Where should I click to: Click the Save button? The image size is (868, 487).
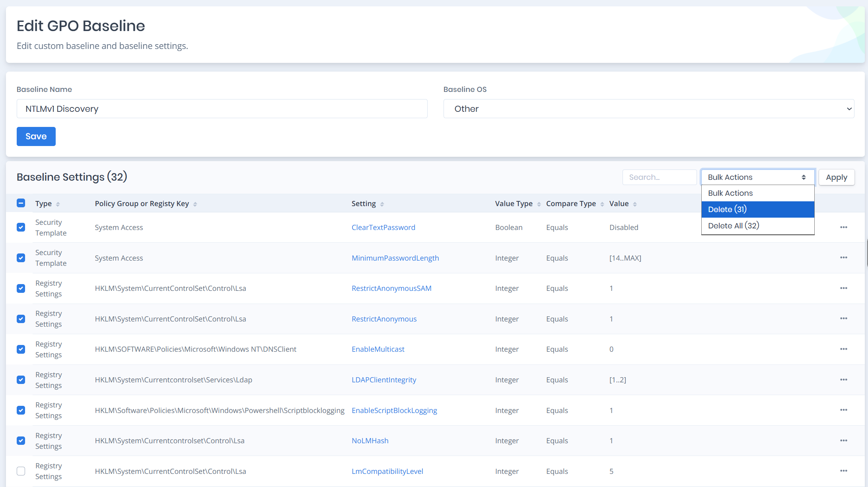[36, 136]
